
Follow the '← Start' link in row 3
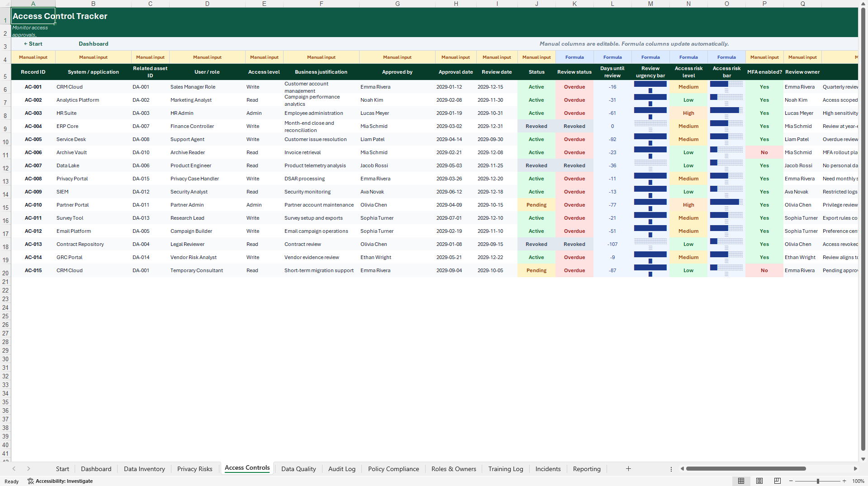pyautogui.click(x=33, y=44)
